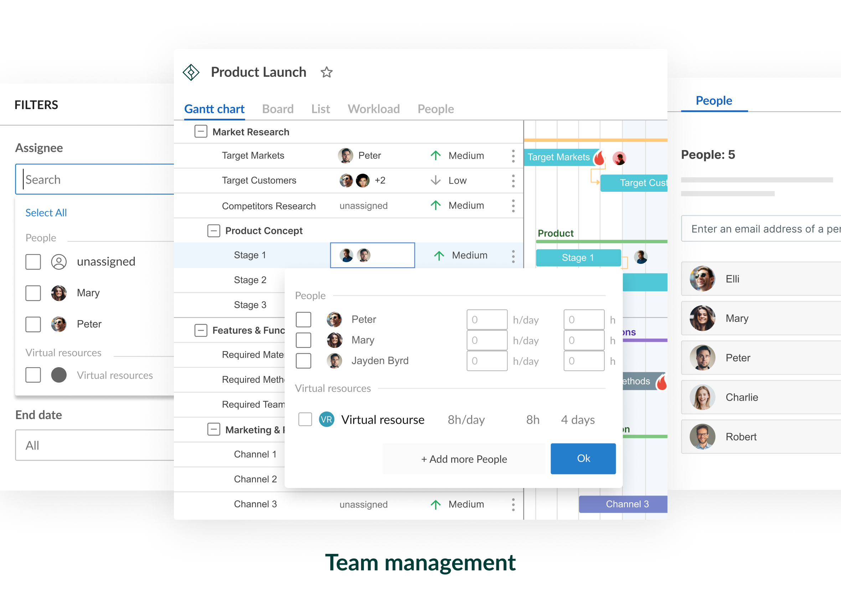Viewport: 841px width, 616px height.
Task: Click Select All link in filters
Action: coord(46,212)
